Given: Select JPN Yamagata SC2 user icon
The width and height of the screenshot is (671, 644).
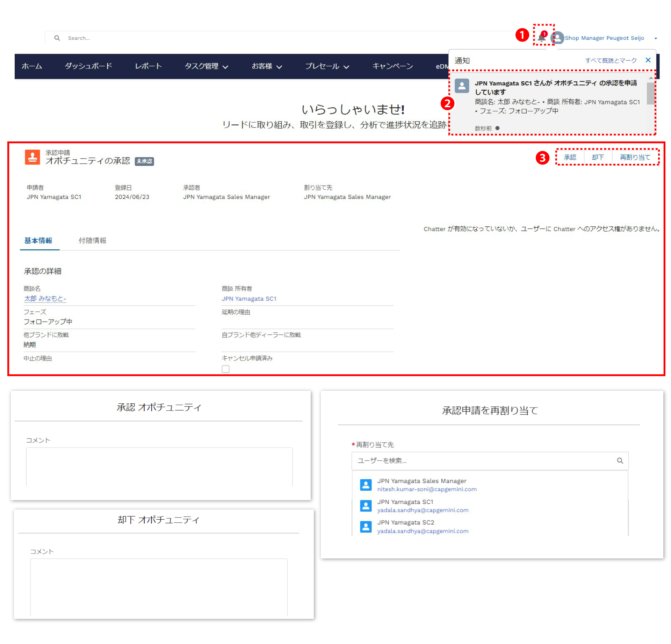Looking at the screenshot, I should coord(366,526).
